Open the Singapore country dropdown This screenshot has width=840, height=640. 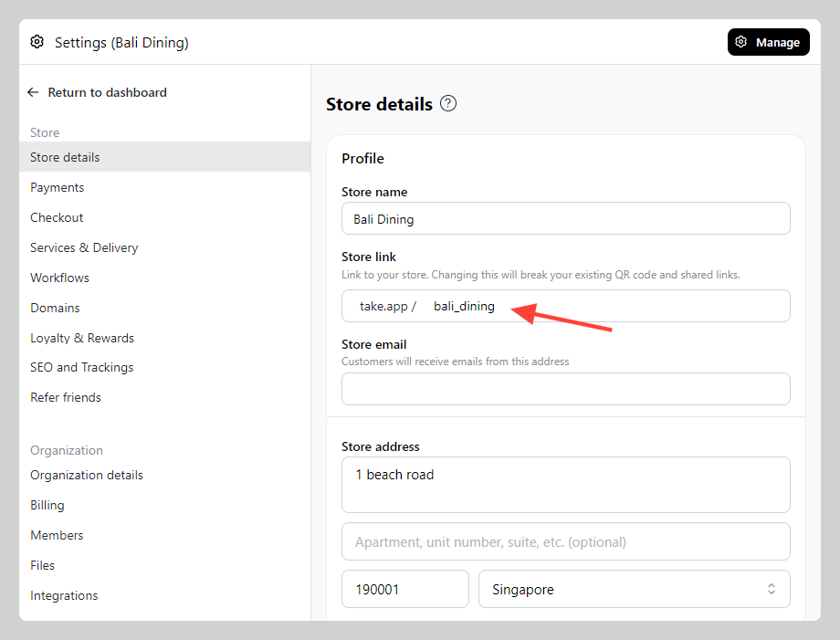[x=635, y=589]
